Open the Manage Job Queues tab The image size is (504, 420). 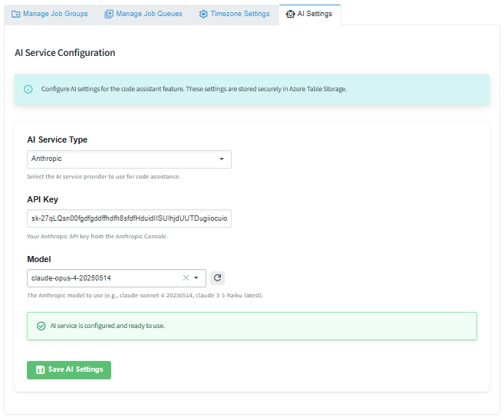(149, 14)
